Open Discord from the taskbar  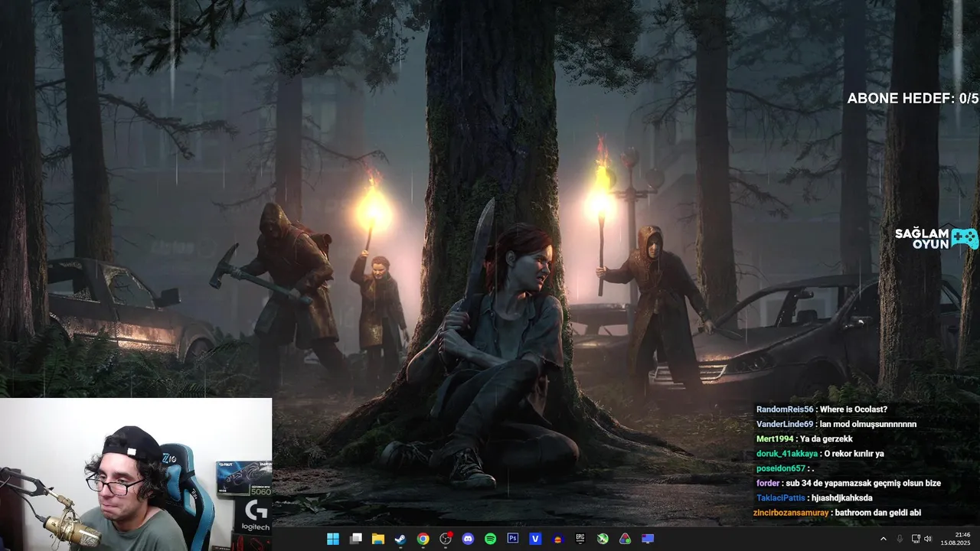tap(468, 539)
